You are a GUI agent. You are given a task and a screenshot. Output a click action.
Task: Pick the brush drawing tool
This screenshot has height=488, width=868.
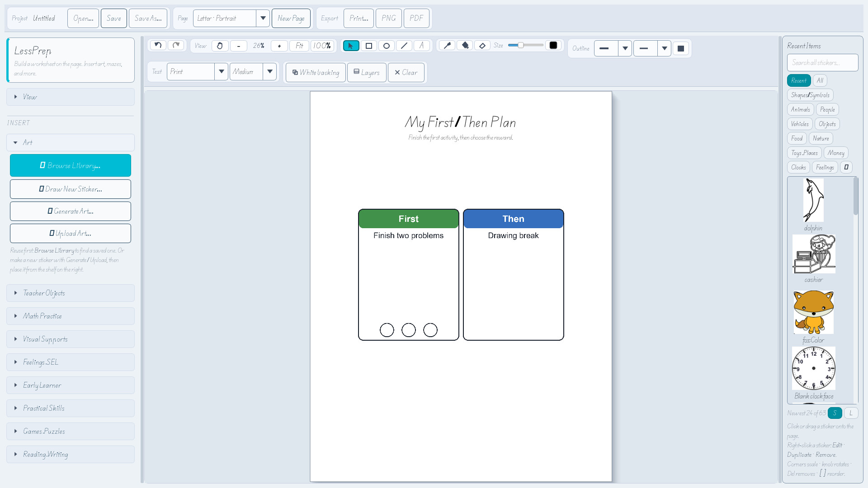coord(447,45)
